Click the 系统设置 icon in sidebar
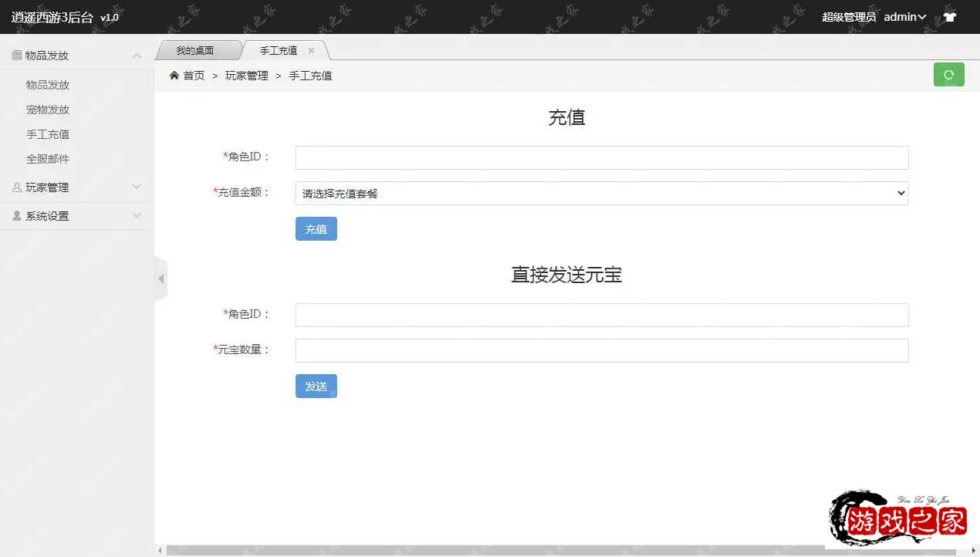 tap(19, 215)
